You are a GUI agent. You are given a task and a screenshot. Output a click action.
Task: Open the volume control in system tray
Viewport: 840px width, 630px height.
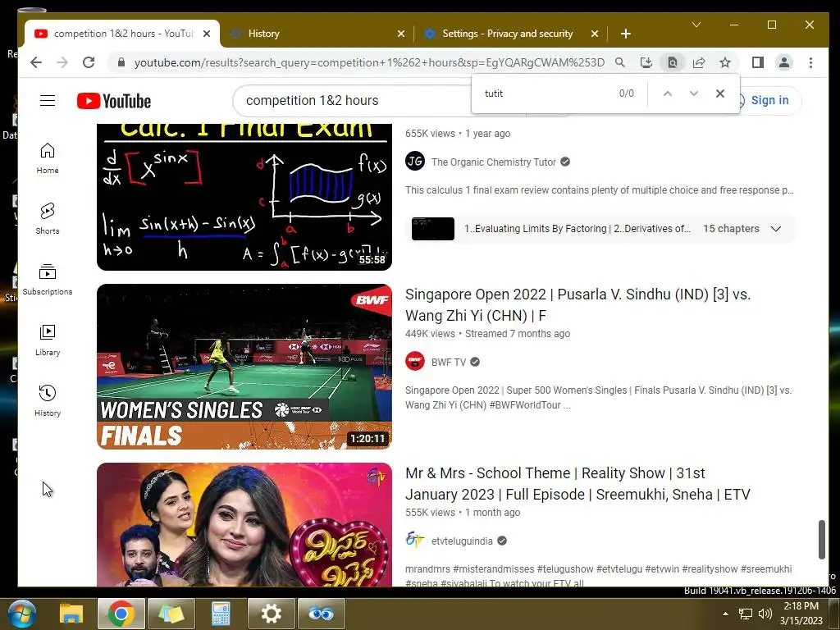765,614
